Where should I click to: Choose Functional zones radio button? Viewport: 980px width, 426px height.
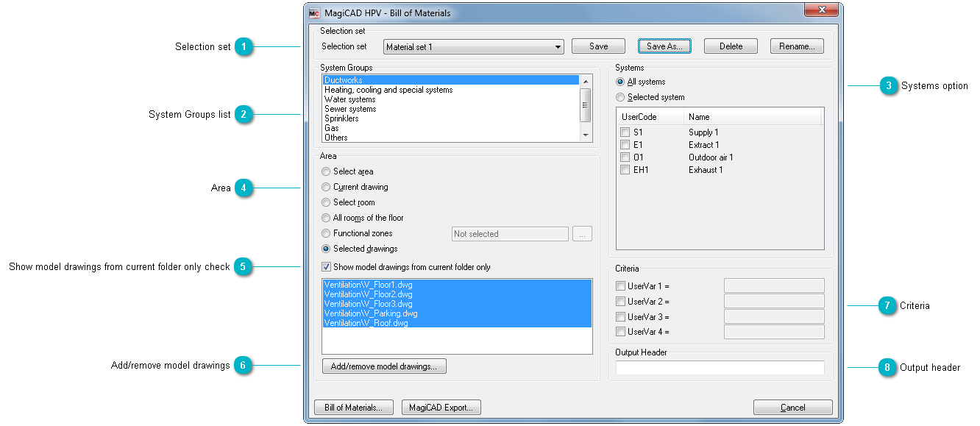tap(326, 233)
